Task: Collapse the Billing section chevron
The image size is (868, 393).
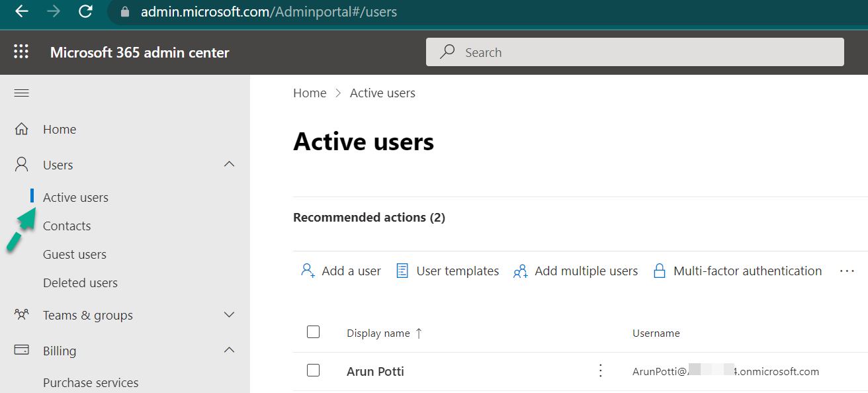Action: (229, 350)
